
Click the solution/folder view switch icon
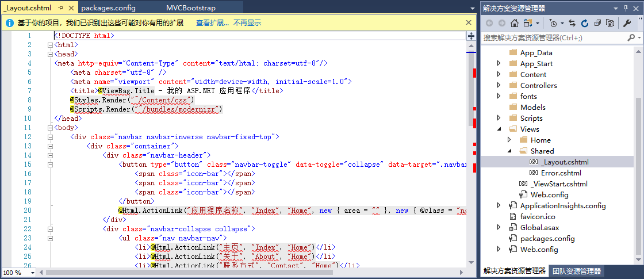click(529, 23)
